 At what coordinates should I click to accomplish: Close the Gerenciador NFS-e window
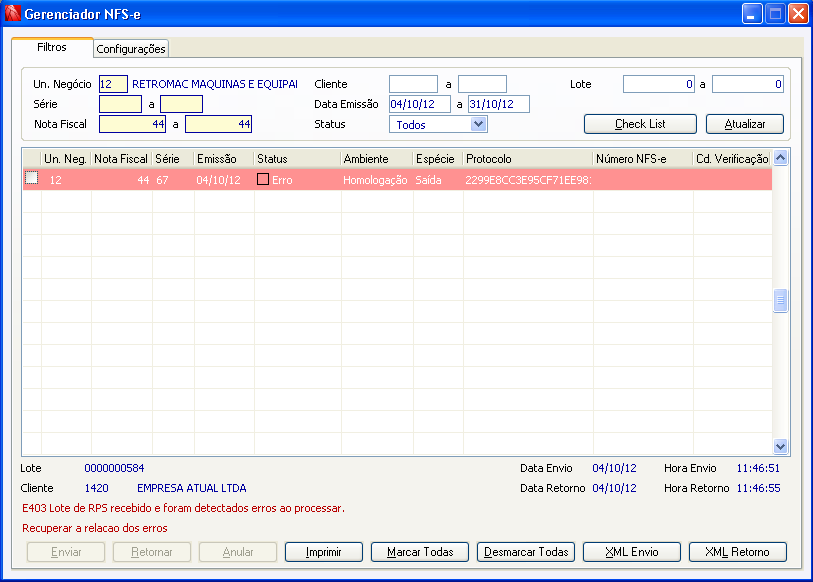pyautogui.click(x=798, y=13)
